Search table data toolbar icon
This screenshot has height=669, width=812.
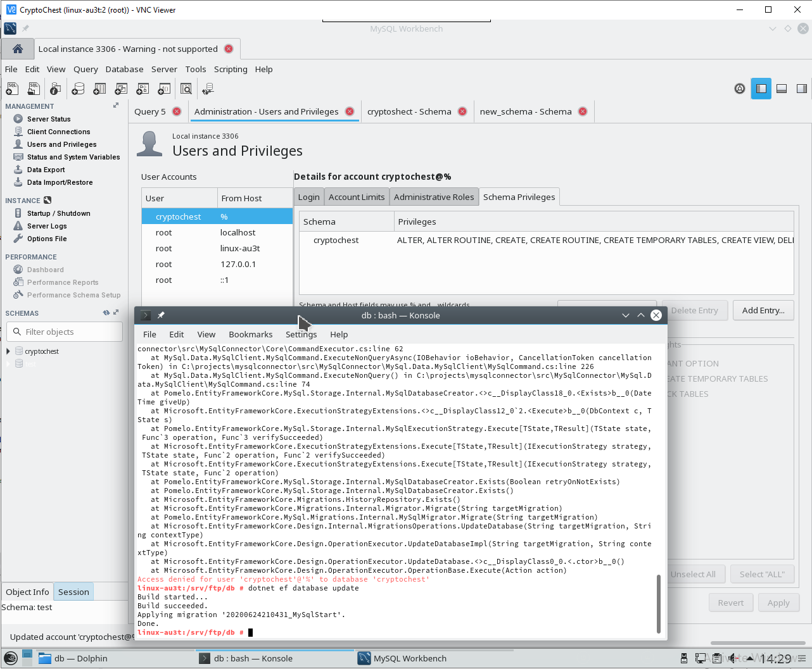(186, 89)
